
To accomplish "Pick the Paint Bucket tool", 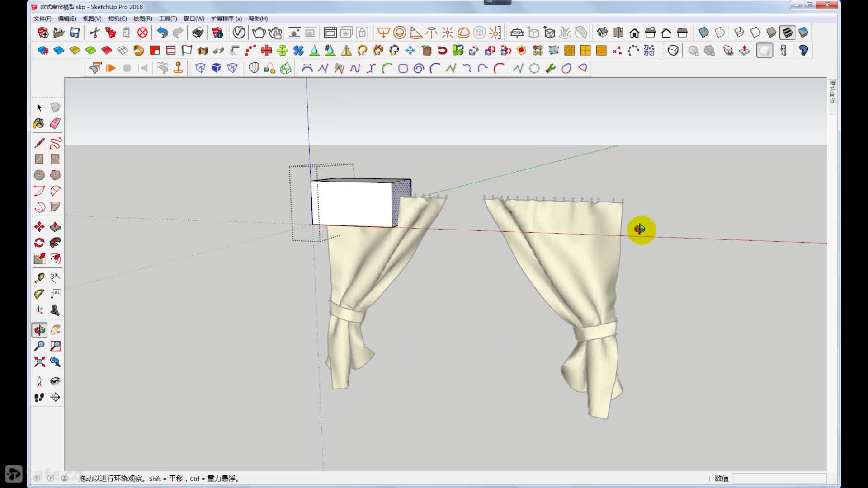I will [x=39, y=123].
